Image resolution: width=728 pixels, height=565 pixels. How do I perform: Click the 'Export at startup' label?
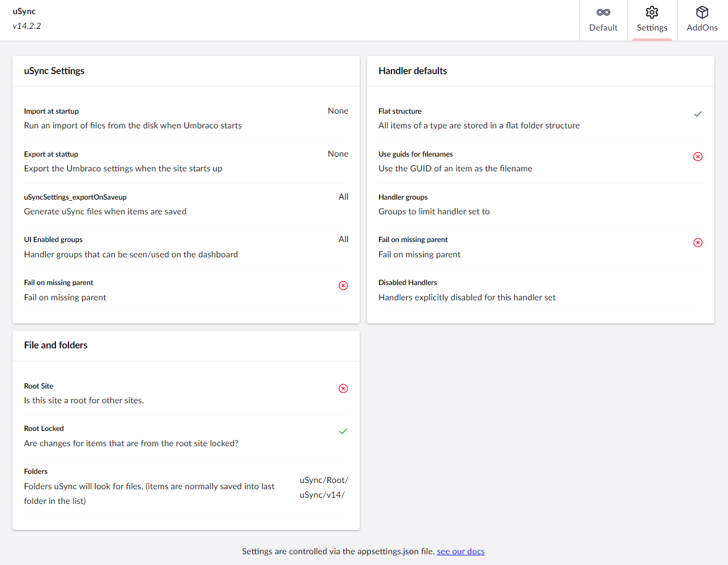(51, 154)
